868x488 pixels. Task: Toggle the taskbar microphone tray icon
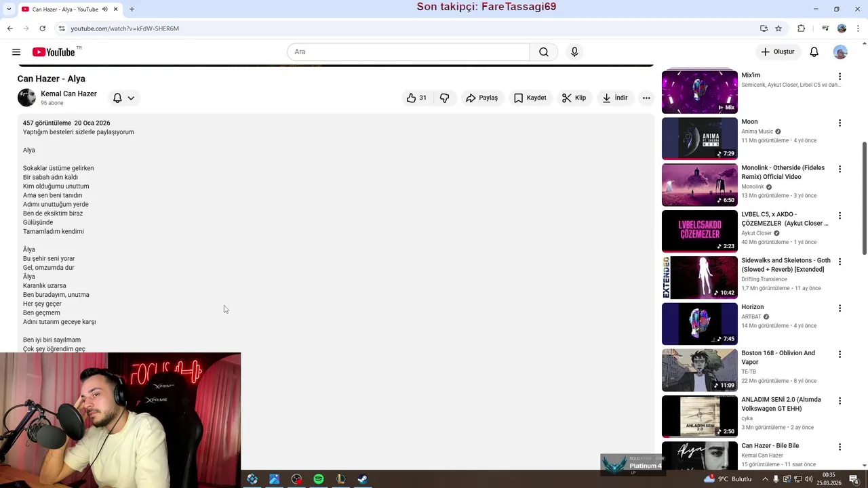[x=776, y=479]
